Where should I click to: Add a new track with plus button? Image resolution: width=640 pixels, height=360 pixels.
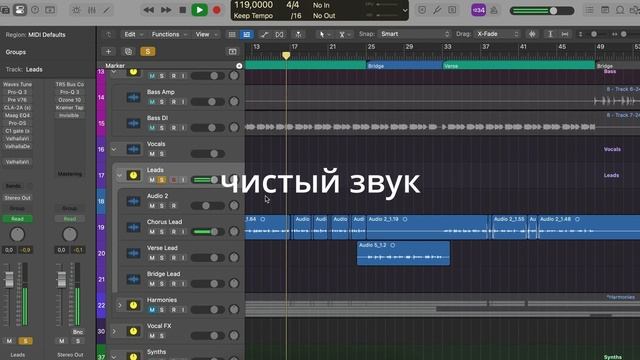tap(108, 51)
